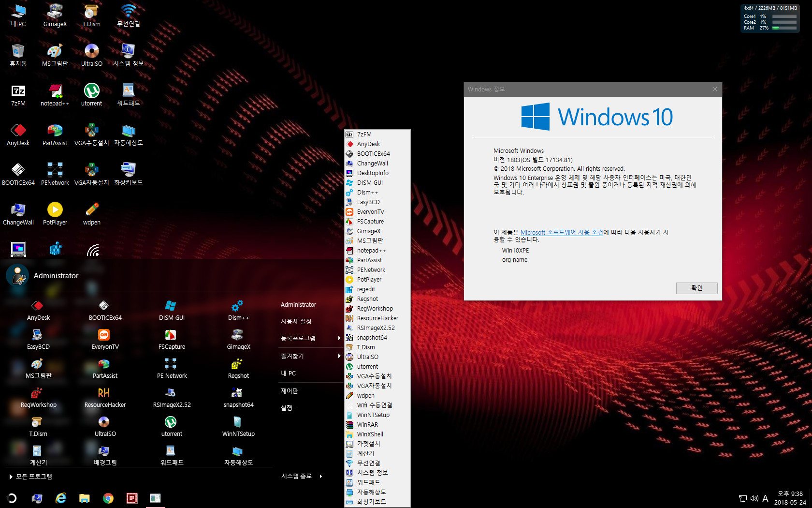Open 휴지통 recycle bin icon
Viewport: 812px width, 508px height.
coord(18,55)
